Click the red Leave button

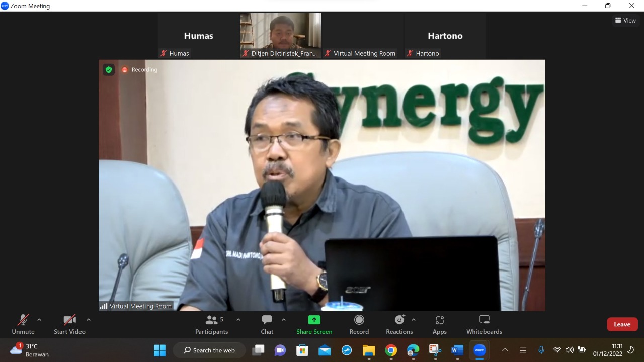coord(622,324)
